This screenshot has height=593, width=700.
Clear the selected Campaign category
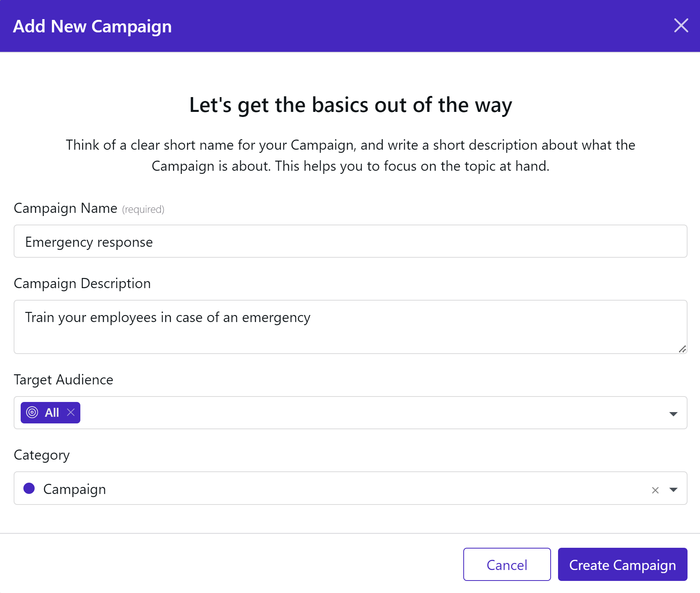coord(655,490)
